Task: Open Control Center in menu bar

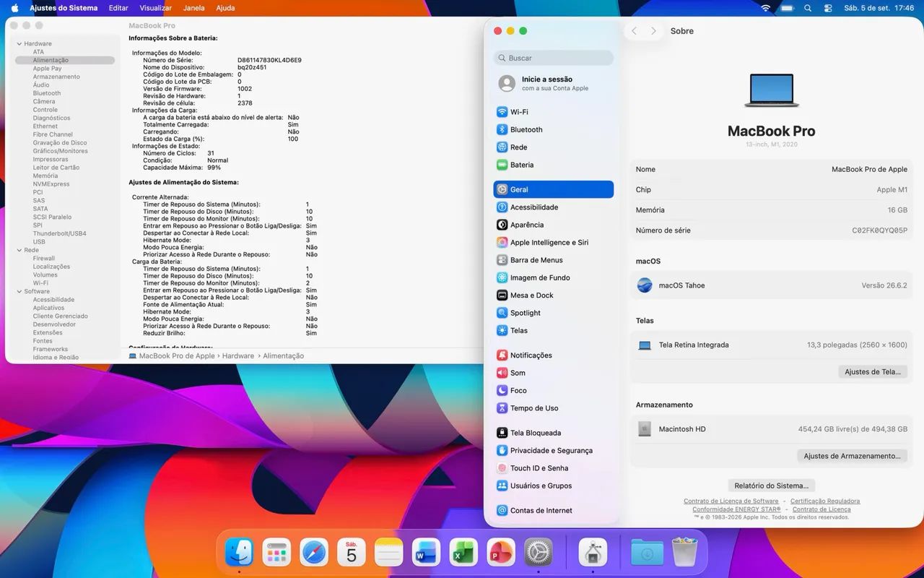Action: click(x=828, y=8)
